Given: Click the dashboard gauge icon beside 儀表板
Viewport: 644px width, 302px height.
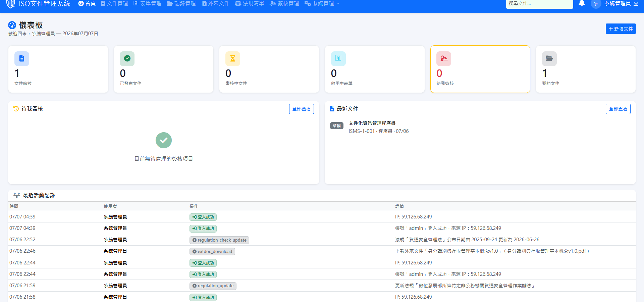Looking at the screenshot, I should point(12,25).
